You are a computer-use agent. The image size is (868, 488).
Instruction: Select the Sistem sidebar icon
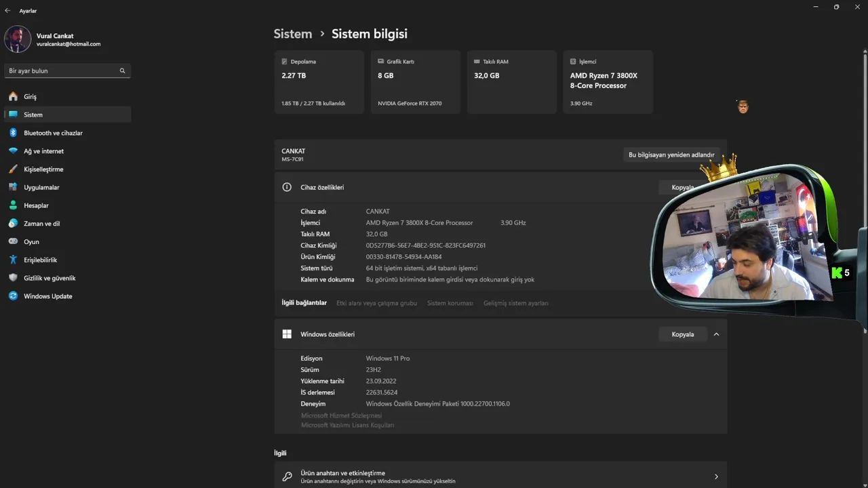[13, 115]
